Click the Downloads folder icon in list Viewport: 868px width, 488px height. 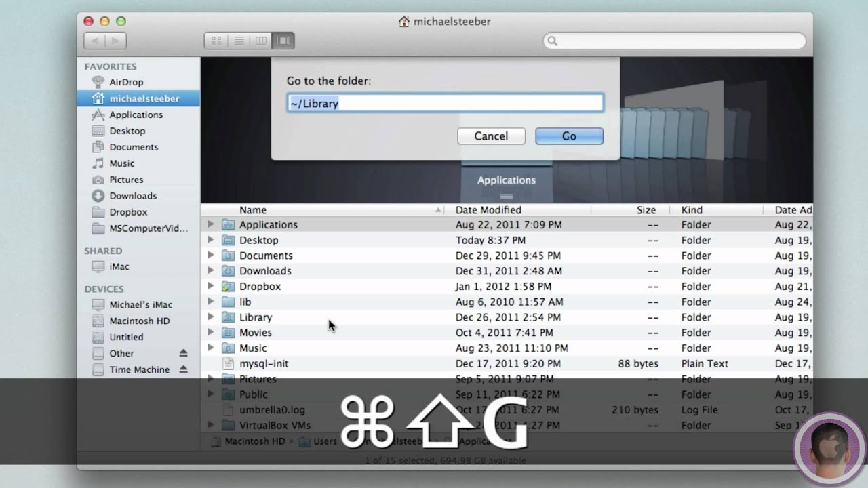(228, 271)
